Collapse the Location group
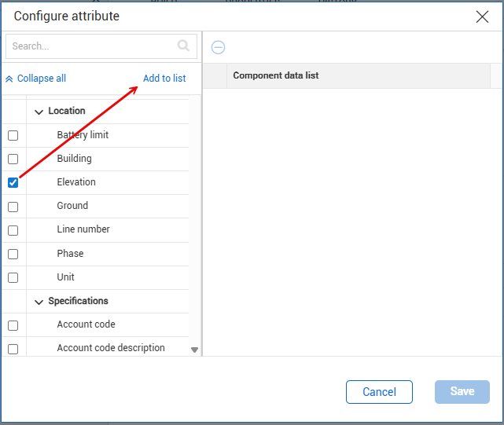504x425 pixels. click(x=39, y=112)
